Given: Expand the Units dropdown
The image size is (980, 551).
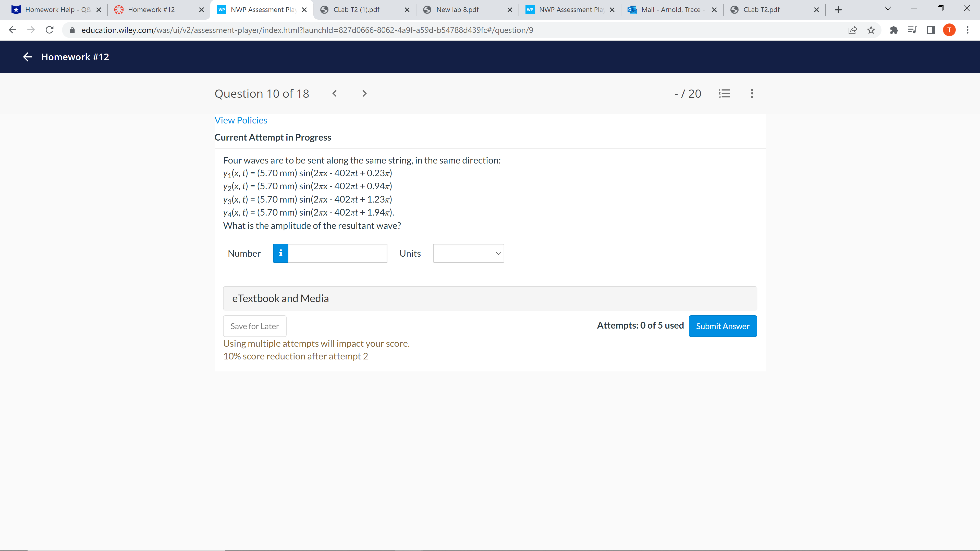Looking at the screenshot, I should 468,253.
